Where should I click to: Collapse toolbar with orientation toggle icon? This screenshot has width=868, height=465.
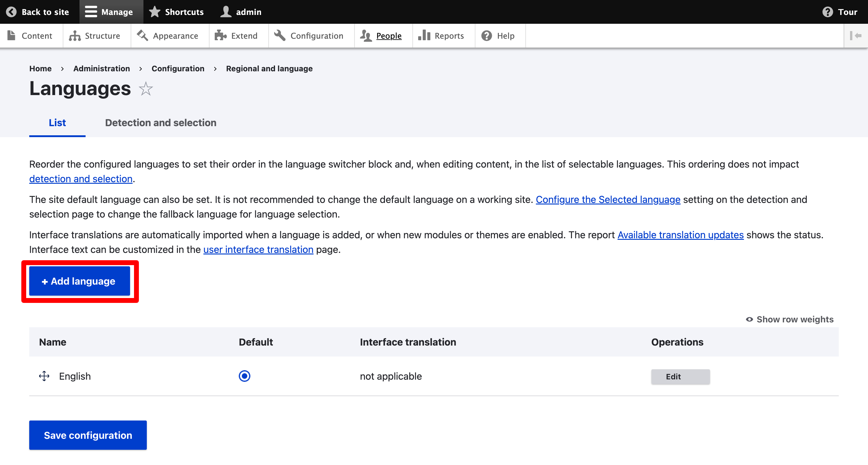(856, 35)
